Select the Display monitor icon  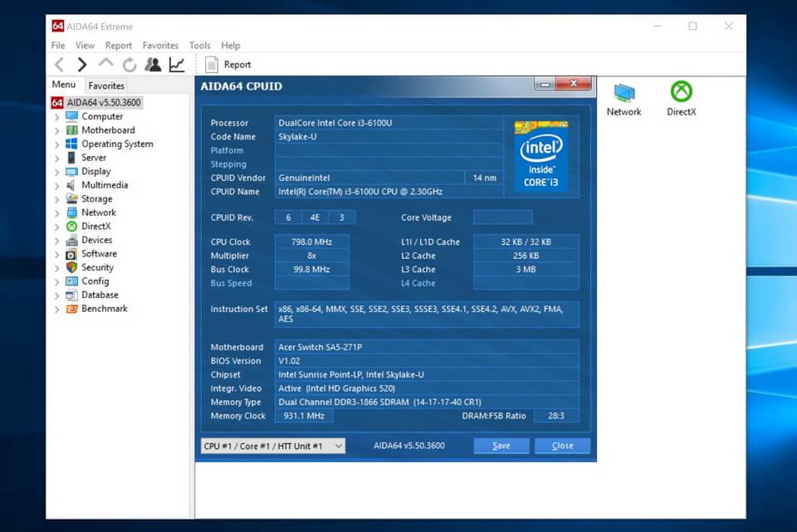[x=71, y=171]
